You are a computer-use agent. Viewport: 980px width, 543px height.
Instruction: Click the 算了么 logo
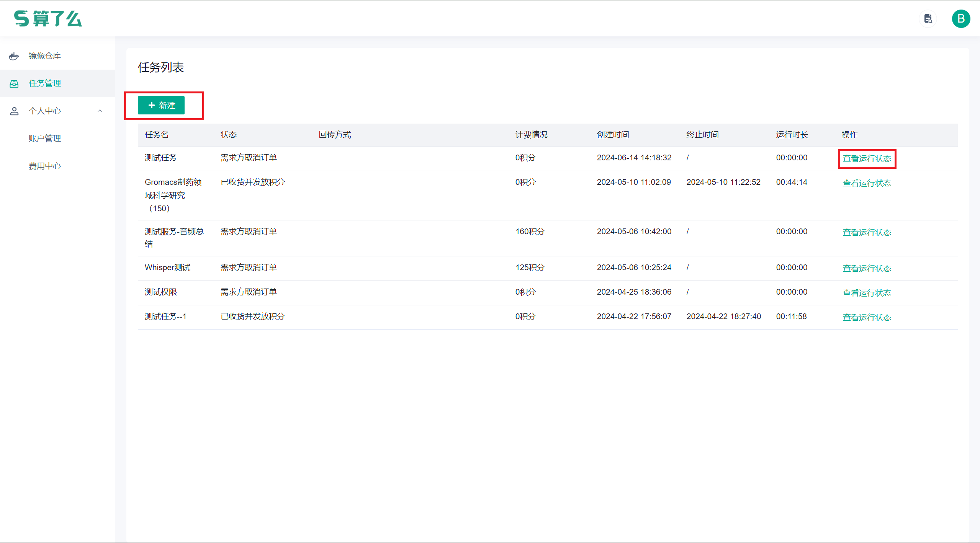(x=48, y=18)
